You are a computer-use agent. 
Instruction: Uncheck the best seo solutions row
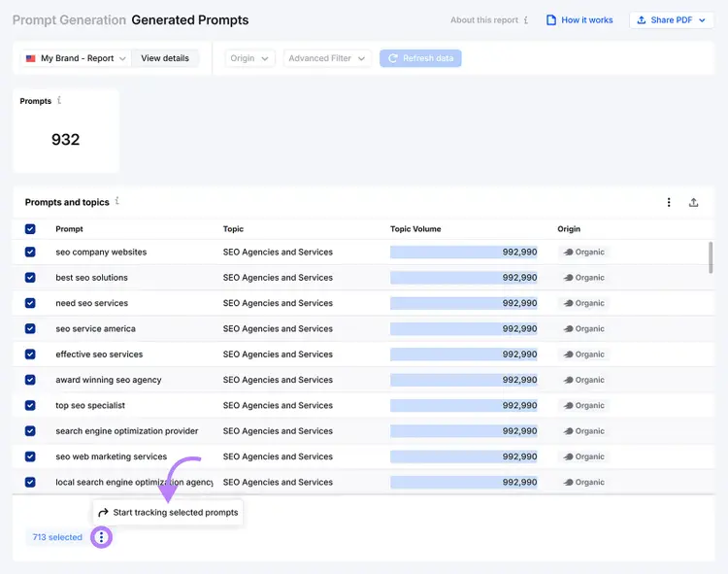[30, 278]
